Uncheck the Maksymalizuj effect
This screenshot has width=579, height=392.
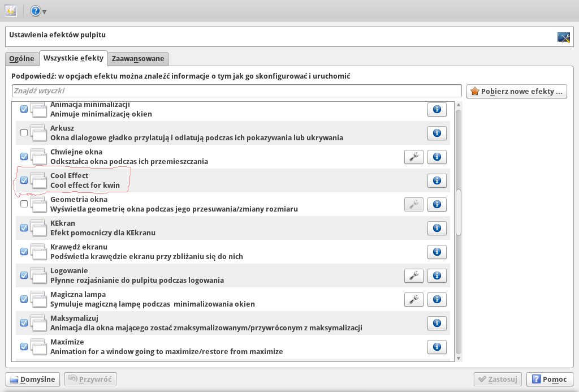tap(24, 322)
